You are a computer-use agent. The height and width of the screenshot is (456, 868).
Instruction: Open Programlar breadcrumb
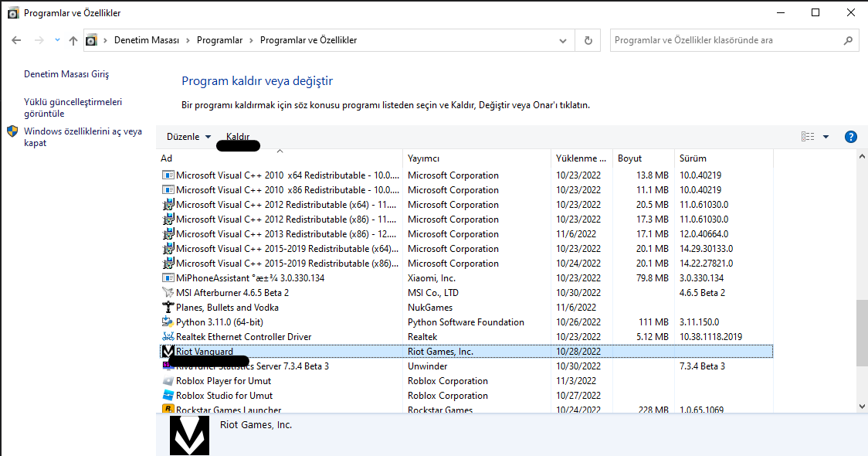pyautogui.click(x=220, y=40)
